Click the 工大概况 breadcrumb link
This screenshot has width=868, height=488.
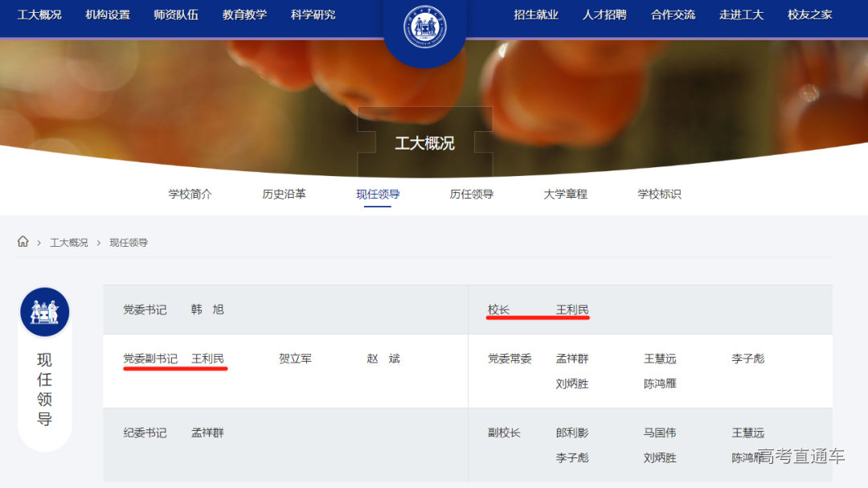[x=69, y=243]
